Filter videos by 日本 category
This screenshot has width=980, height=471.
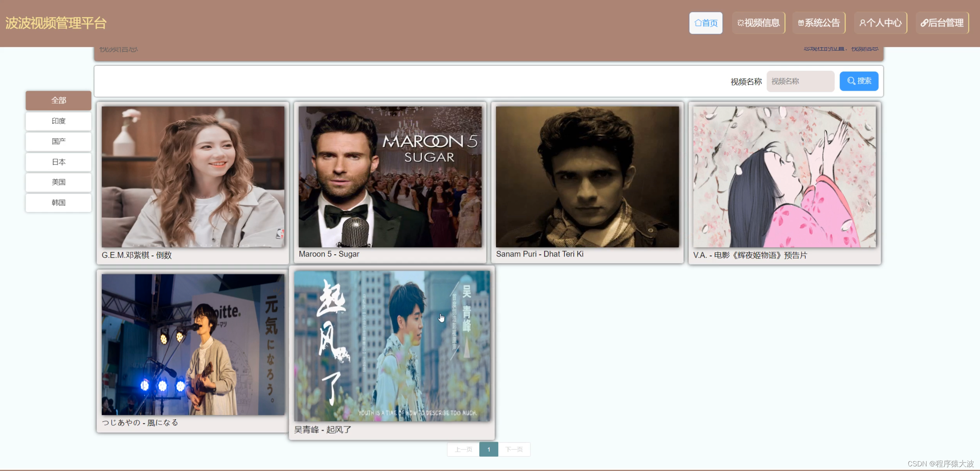coord(58,162)
